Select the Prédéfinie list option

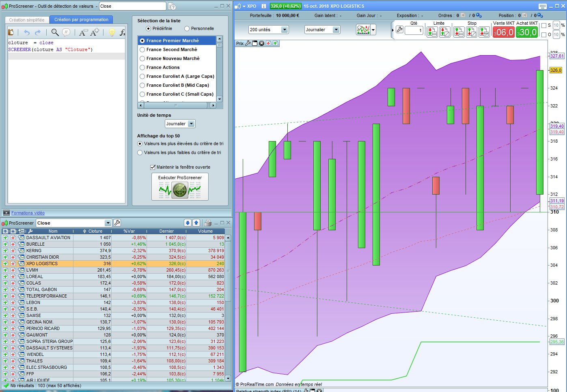[148, 28]
